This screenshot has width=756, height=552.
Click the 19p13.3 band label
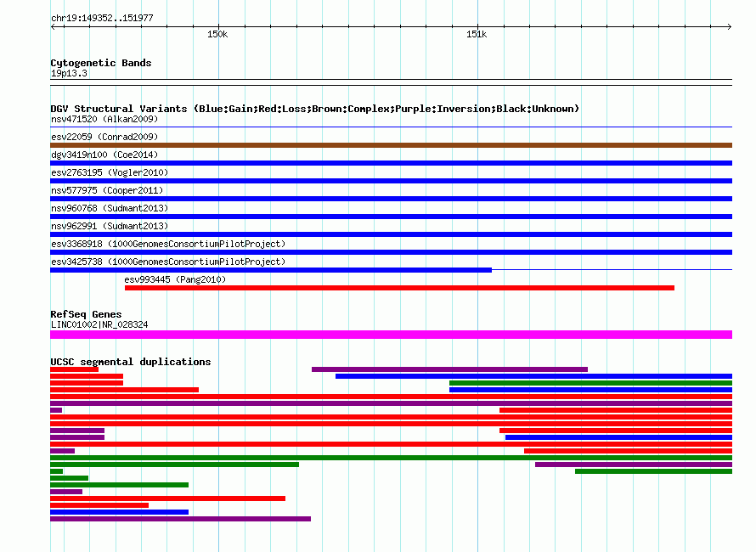[x=69, y=73]
